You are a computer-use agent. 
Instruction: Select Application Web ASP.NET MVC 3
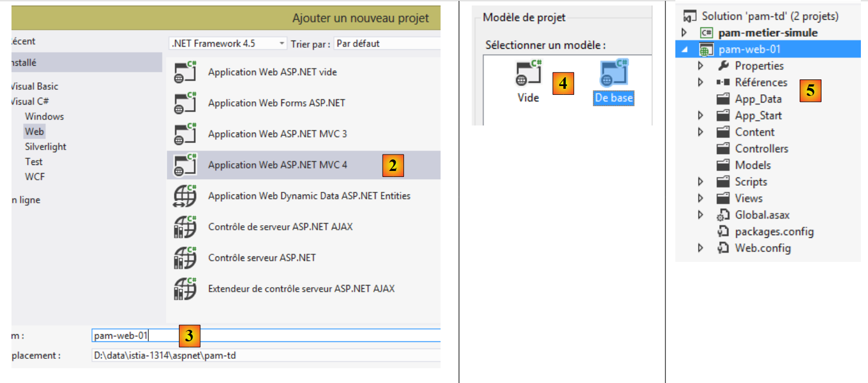(277, 134)
